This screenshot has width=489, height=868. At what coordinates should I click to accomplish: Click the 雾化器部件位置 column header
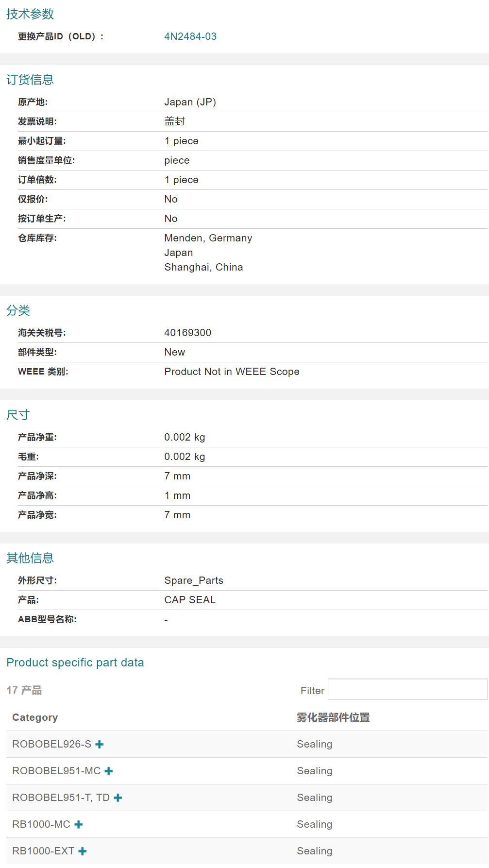pos(333,717)
